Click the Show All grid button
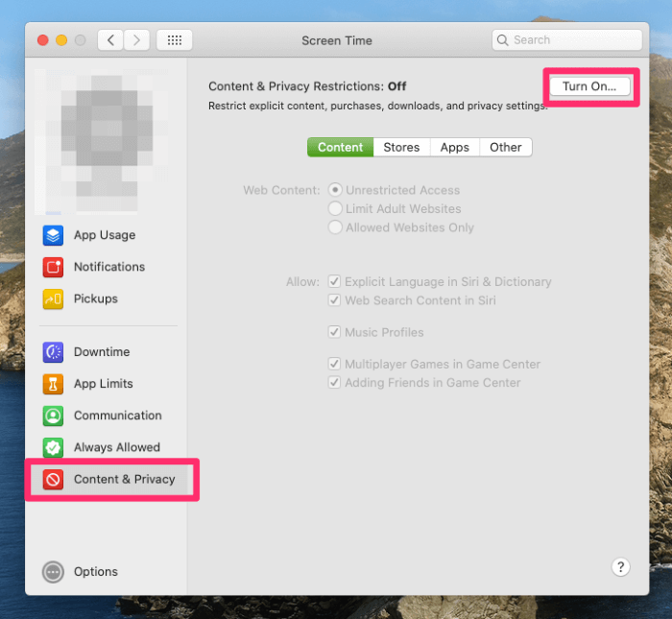The image size is (672, 619). pyautogui.click(x=174, y=40)
